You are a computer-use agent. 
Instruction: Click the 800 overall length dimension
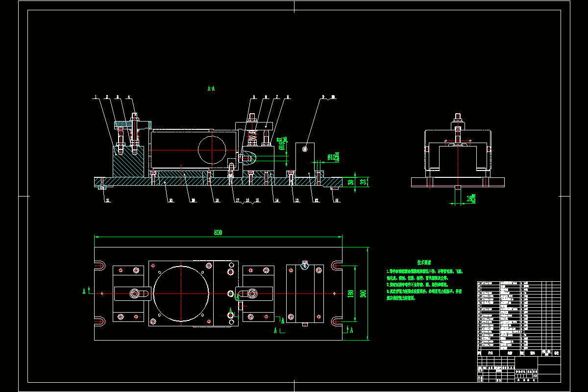(218, 232)
